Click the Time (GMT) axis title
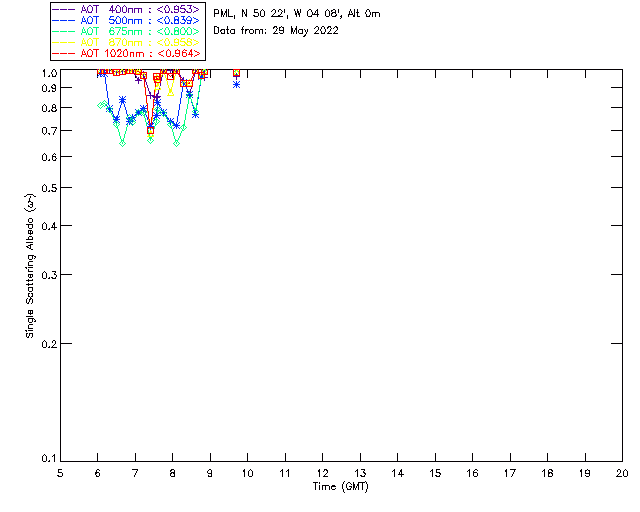 [x=341, y=487]
